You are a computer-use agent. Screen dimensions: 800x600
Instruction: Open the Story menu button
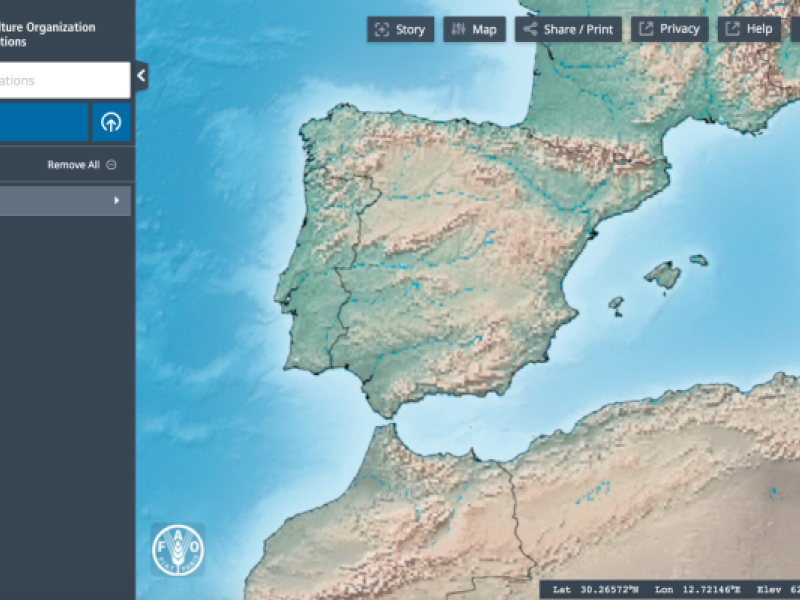[401, 30]
